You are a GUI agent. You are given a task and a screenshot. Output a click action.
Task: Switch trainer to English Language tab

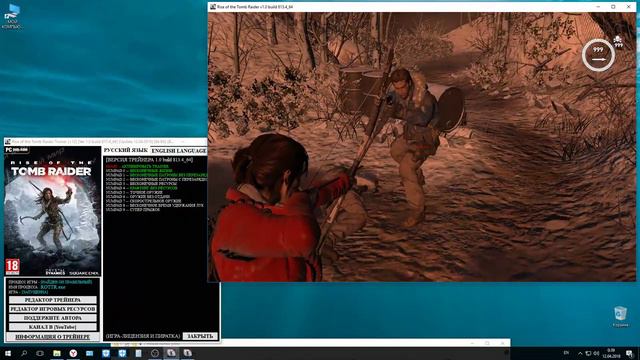pyautogui.click(x=179, y=151)
